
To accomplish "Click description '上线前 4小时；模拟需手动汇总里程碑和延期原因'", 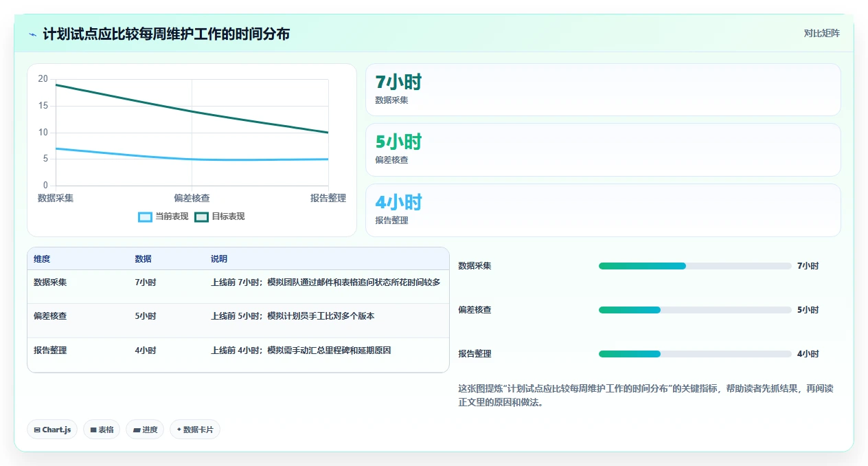I will tap(301, 351).
